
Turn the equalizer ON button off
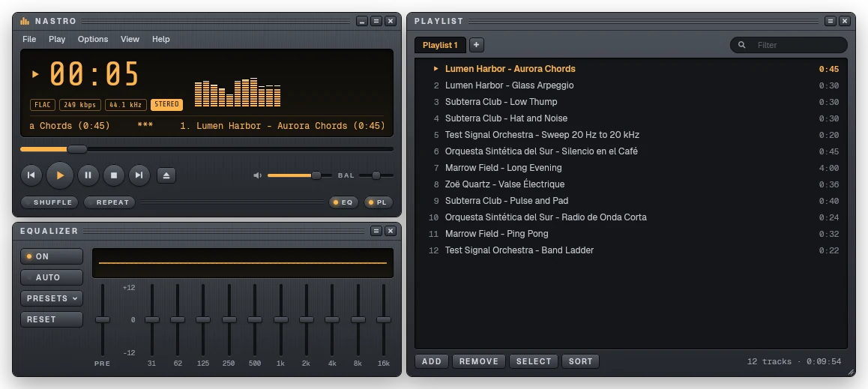[x=52, y=256]
